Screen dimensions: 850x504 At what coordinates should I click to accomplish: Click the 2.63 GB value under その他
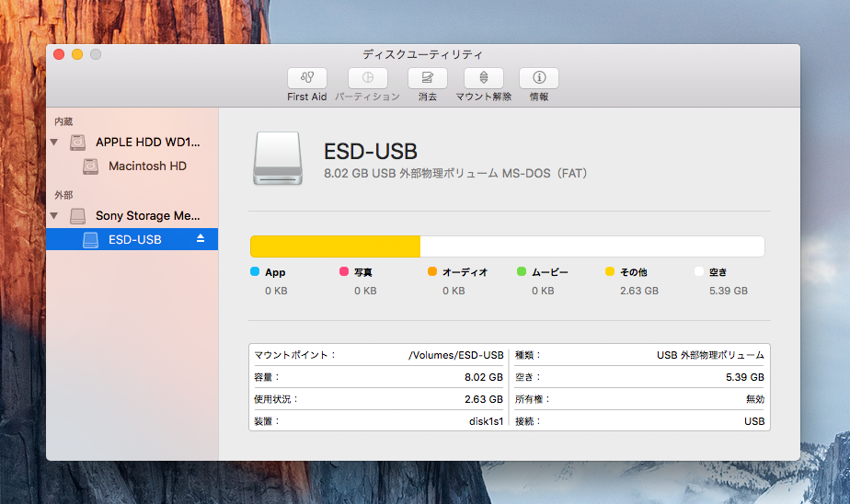[x=639, y=291]
